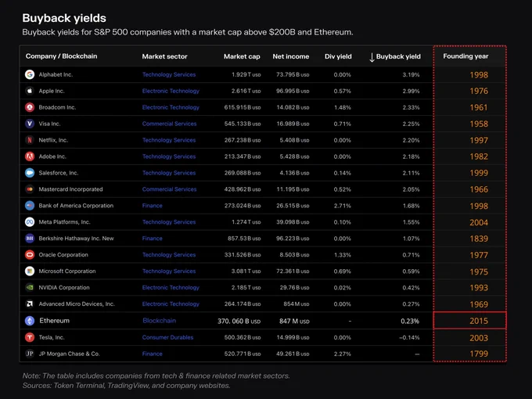Image resolution: width=532 pixels, height=399 pixels.
Task: Click the JP Morgan Chase logo icon
Action: [30, 354]
